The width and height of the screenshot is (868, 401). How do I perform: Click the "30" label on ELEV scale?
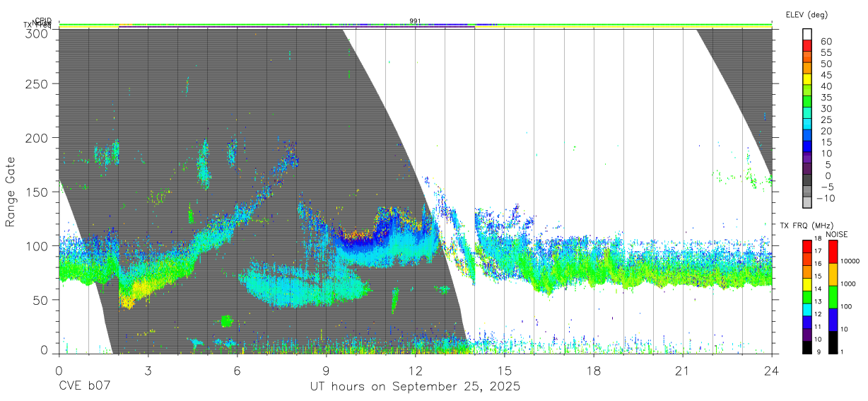tap(826, 109)
